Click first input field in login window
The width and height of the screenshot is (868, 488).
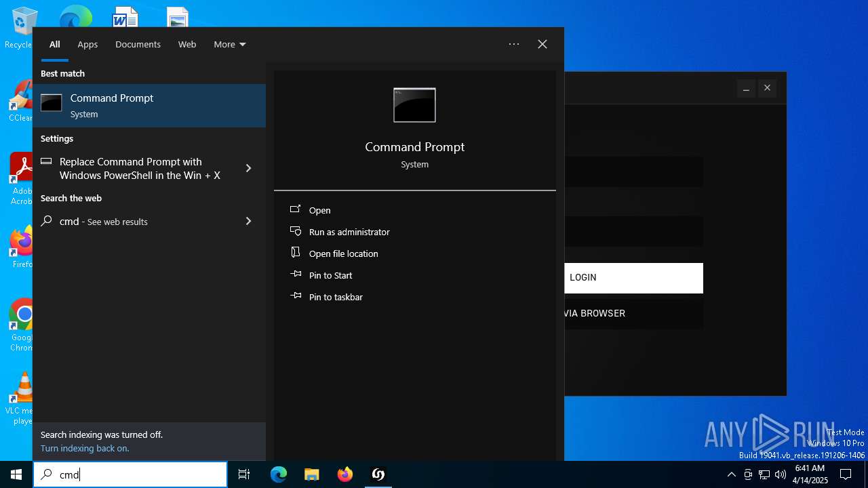tap(633, 171)
